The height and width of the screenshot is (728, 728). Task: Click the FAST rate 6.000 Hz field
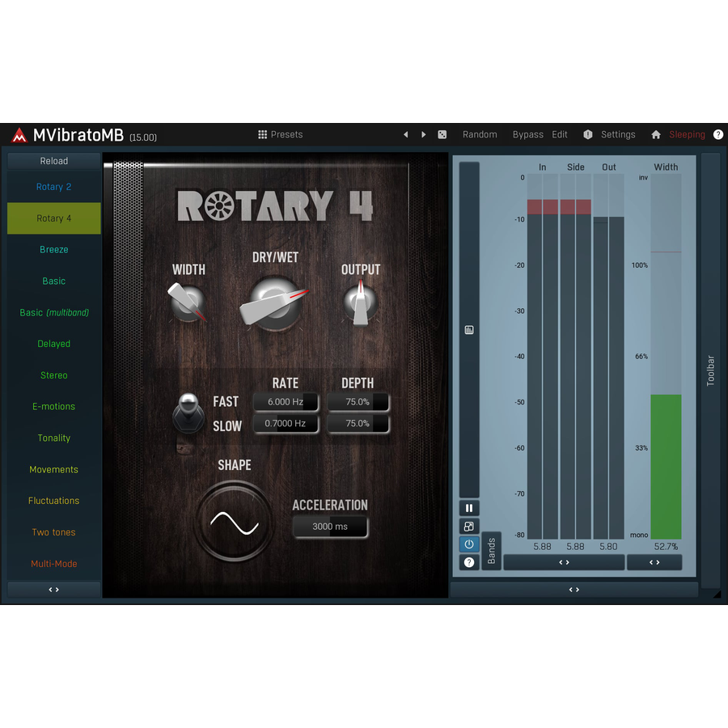[286, 402]
